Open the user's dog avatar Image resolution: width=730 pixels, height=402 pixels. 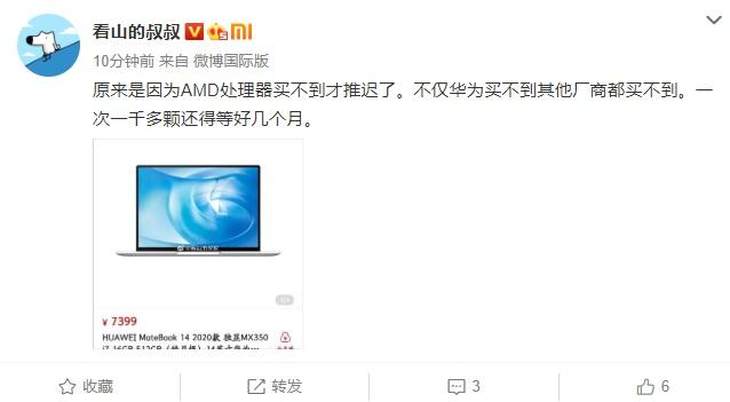point(48,45)
